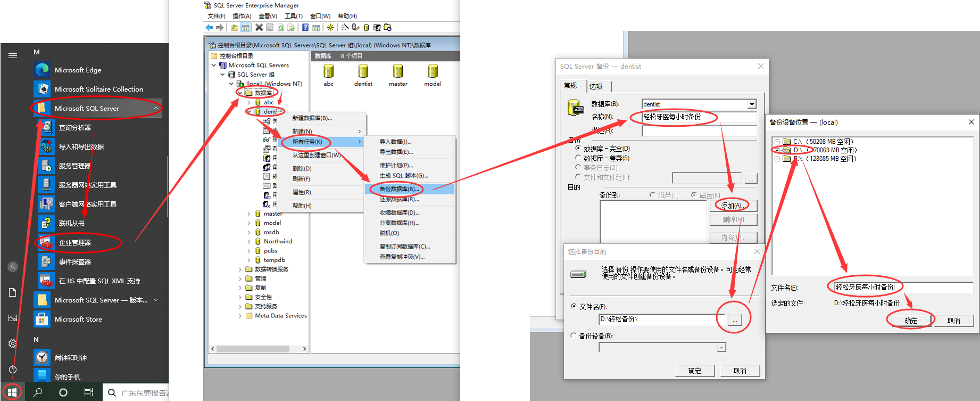Viewport: 980px width, 401px height.
Task: Expand the Northwind database tree node
Action: click(x=249, y=241)
